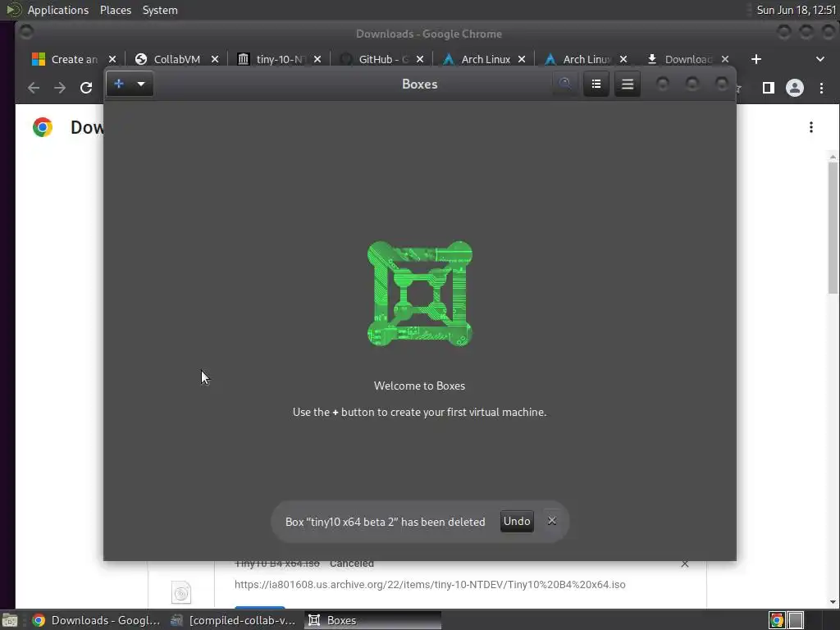
Task: Open the Applications menu
Action: point(58,10)
